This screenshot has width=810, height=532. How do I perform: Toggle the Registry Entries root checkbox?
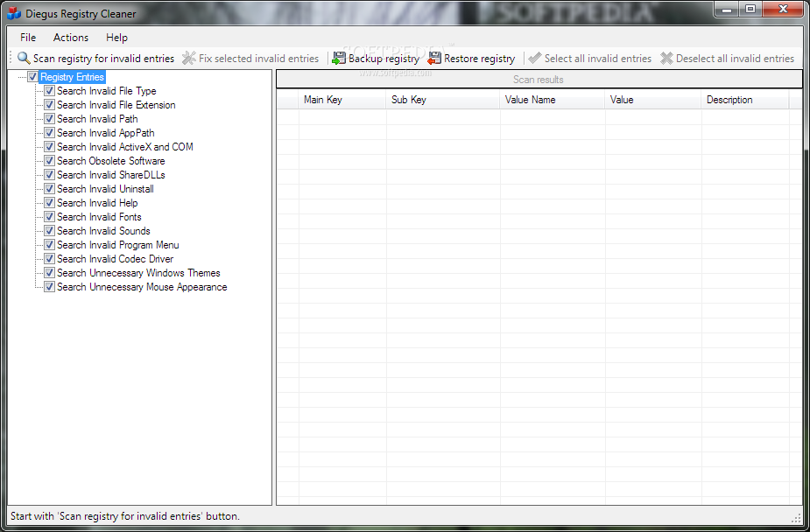(32, 77)
